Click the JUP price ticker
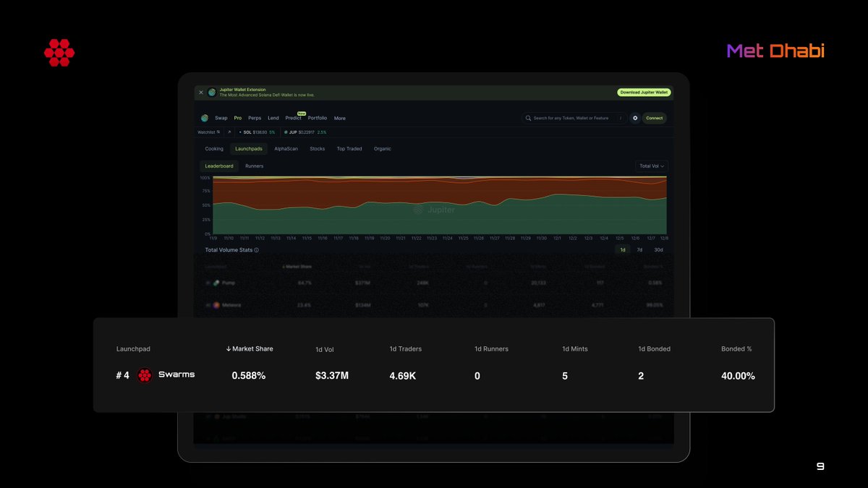 (x=305, y=132)
